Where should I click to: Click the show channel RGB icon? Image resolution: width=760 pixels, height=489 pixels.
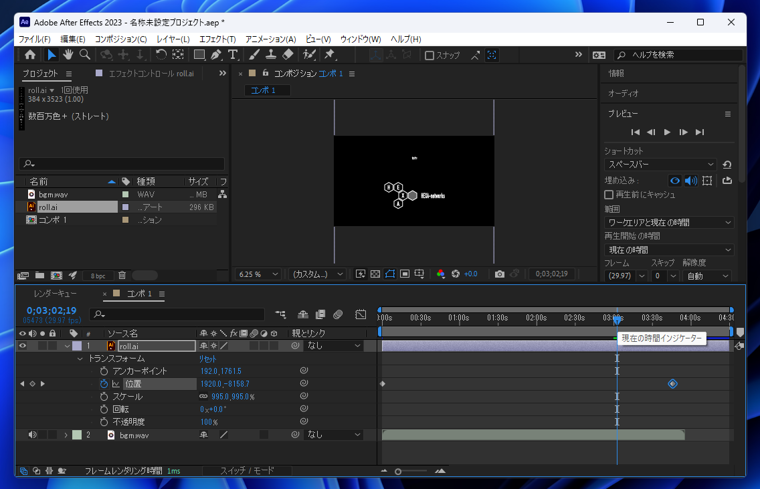pos(440,274)
